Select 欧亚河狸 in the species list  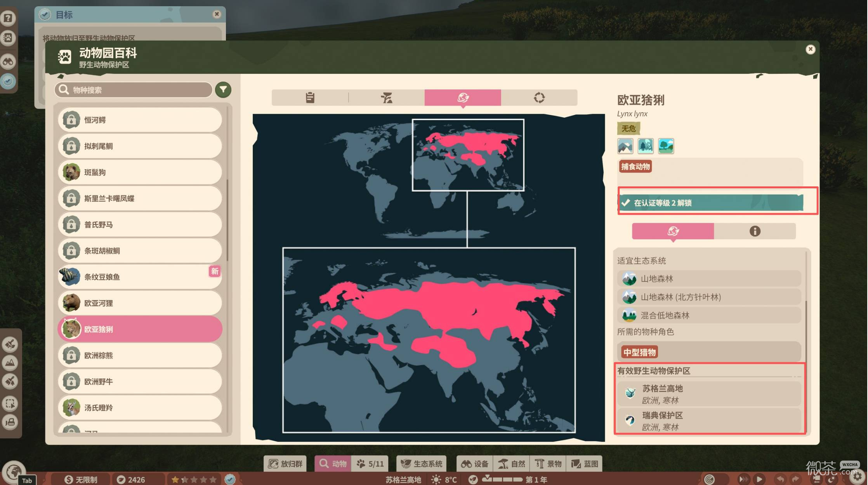point(140,303)
